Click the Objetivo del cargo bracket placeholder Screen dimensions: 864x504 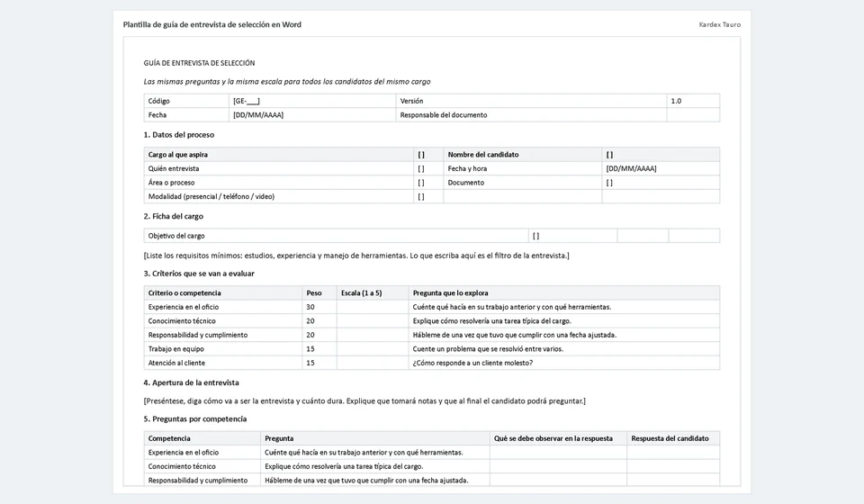click(x=535, y=236)
